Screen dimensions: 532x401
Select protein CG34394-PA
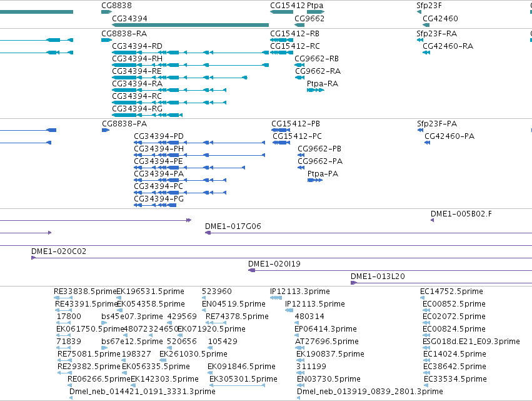click(x=159, y=174)
